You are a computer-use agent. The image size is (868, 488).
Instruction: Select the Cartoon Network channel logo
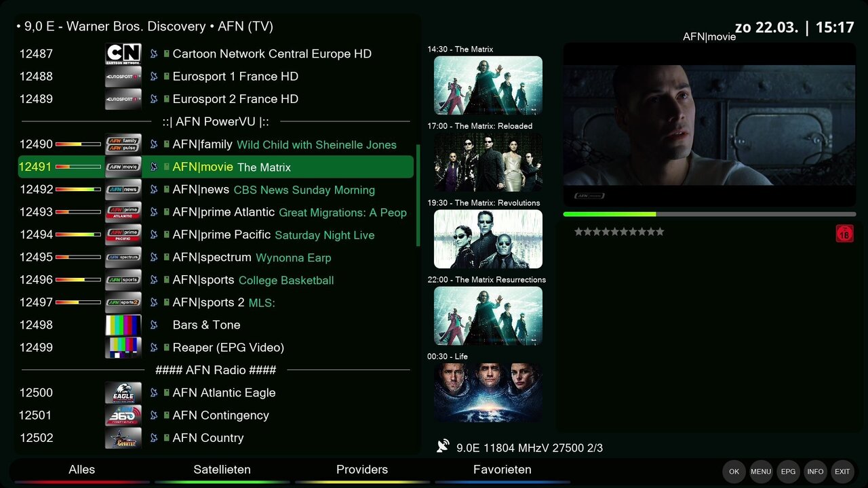[x=123, y=54]
